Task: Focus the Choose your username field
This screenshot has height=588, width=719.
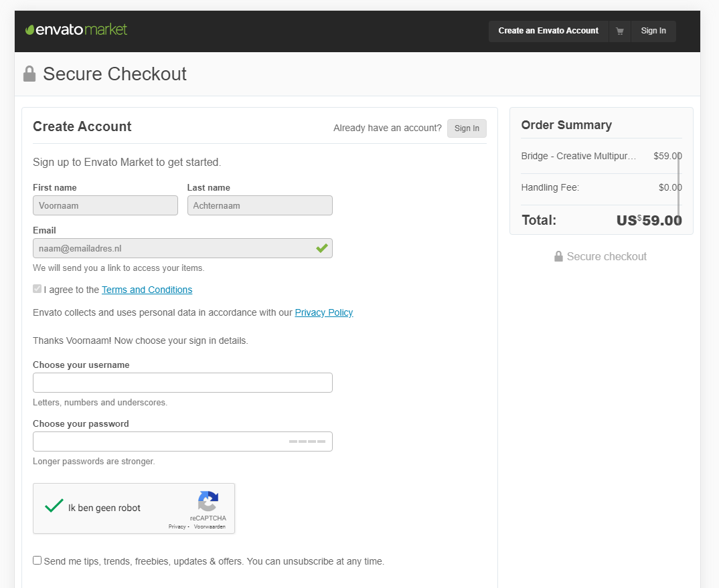Action: (x=182, y=383)
